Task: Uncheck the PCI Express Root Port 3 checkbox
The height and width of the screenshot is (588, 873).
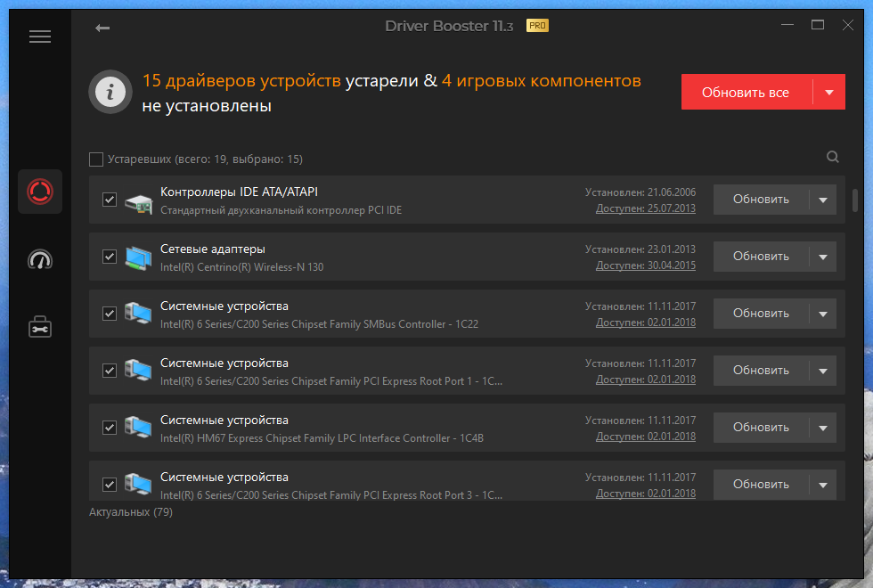Action: pyautogui.click(x=109, y=485)
